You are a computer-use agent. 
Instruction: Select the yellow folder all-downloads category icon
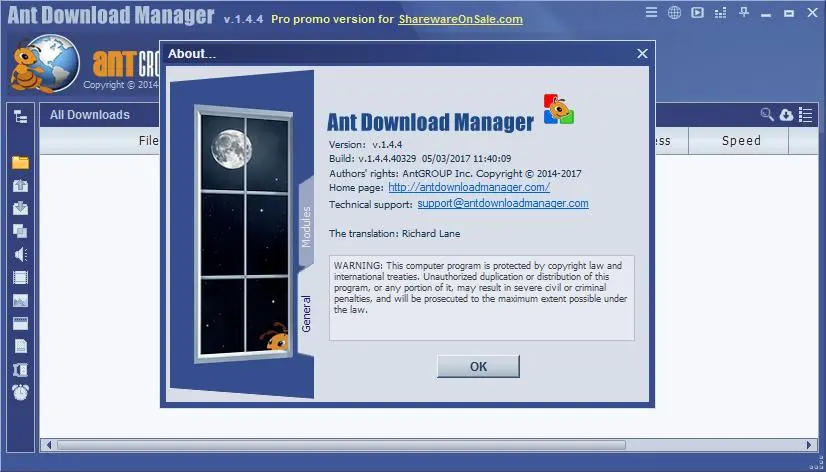(x=20, y=162)
